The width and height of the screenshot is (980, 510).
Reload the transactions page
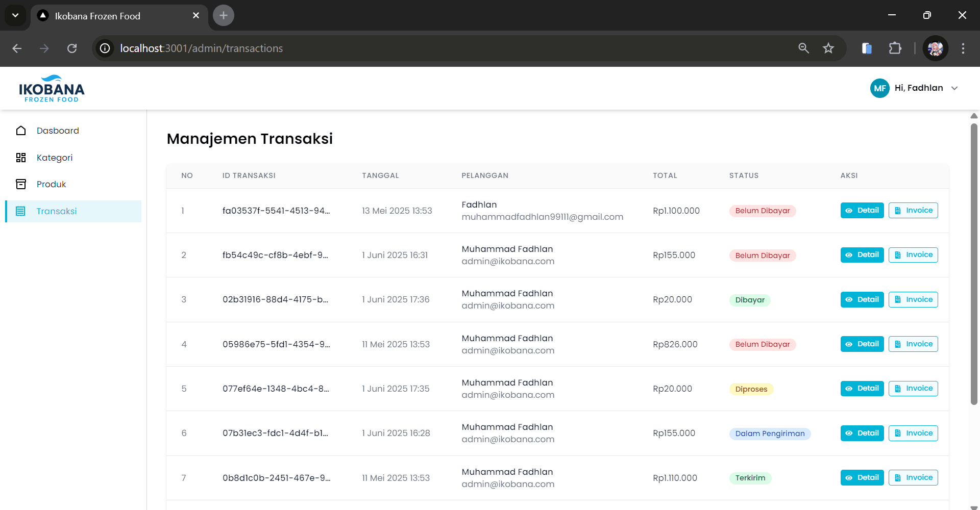72,48
